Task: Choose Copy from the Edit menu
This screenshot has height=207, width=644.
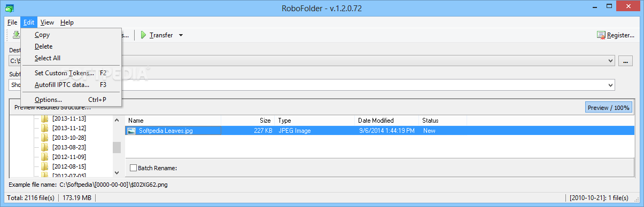Action: (x=72, y=35)
